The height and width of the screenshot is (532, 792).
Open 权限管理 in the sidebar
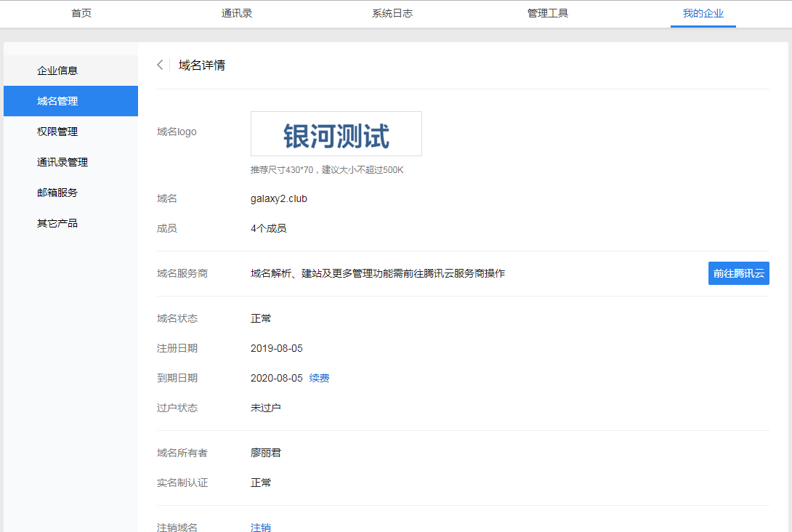57,132
